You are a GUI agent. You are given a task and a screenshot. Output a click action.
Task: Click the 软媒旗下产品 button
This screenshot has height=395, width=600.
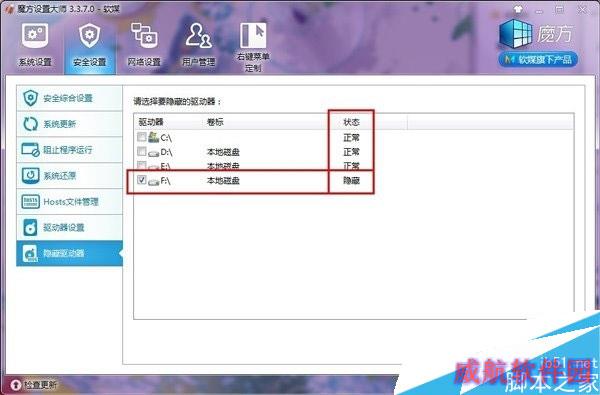coord(538,60)
